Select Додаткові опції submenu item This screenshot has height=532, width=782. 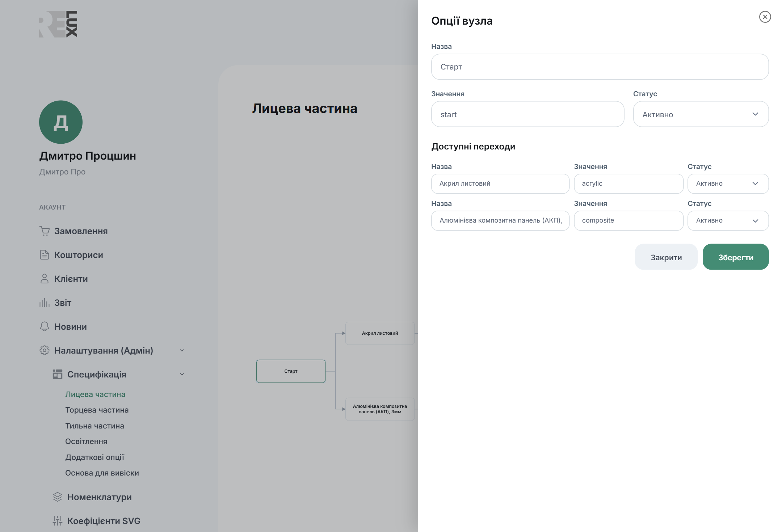(94, 457)
